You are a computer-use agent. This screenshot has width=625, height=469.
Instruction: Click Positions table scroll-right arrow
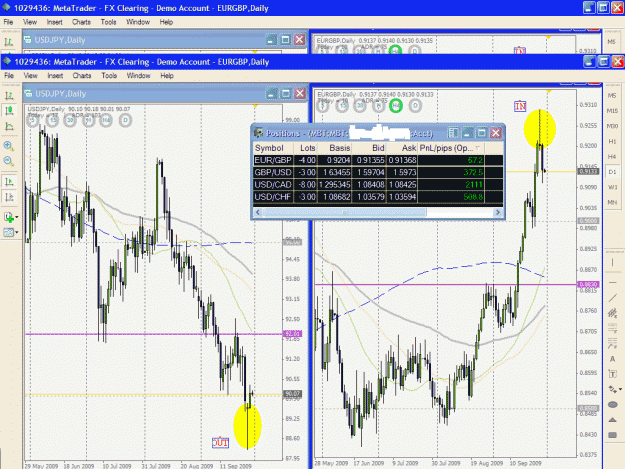(x=497, y=212)
